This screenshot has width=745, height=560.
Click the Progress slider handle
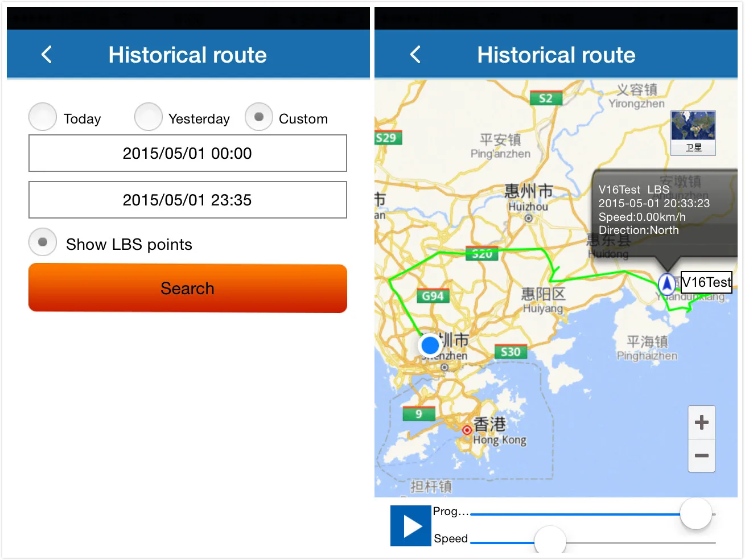click(696, 514)
